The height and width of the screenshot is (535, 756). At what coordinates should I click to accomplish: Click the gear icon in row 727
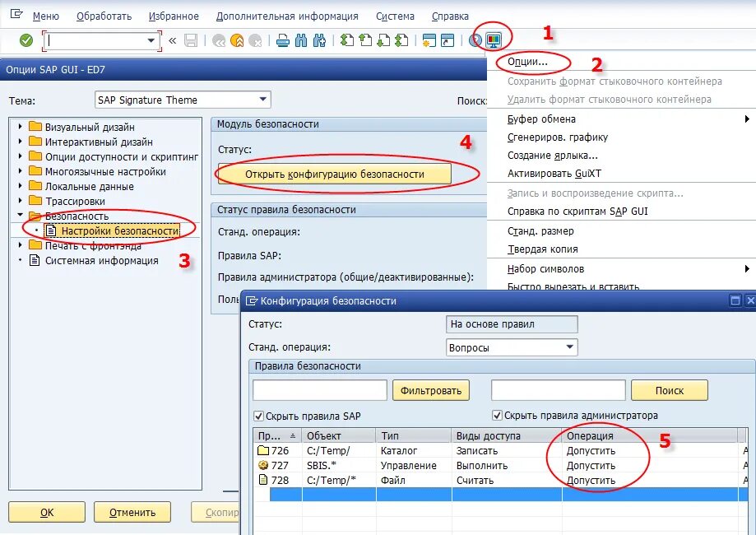(x=263, y=465)
